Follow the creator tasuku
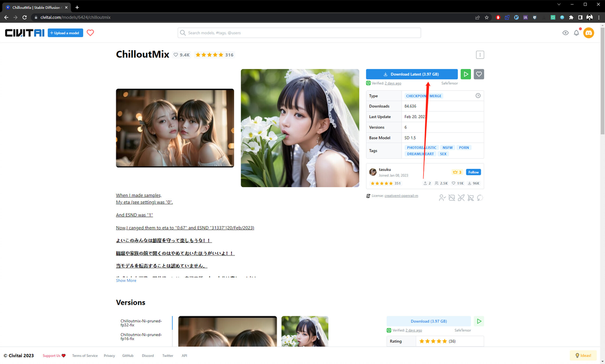The width and height of the screenshot is (605, 364). pos(473,172)
